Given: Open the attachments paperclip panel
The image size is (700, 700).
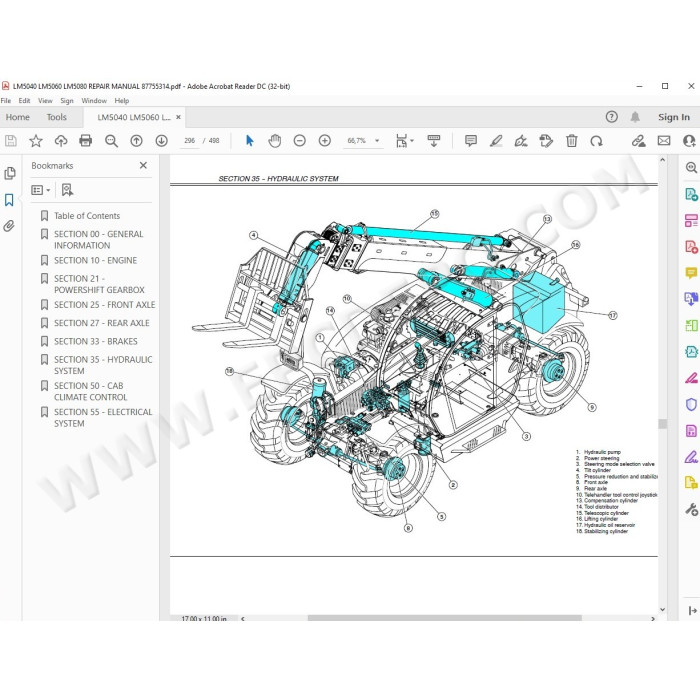Looking at the screenshot, I should tap(9, 226).
